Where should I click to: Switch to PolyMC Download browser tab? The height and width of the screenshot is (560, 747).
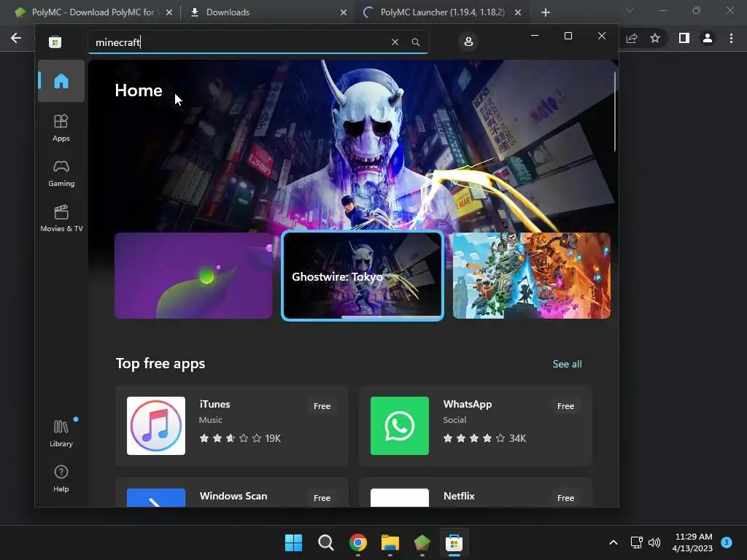93,12
